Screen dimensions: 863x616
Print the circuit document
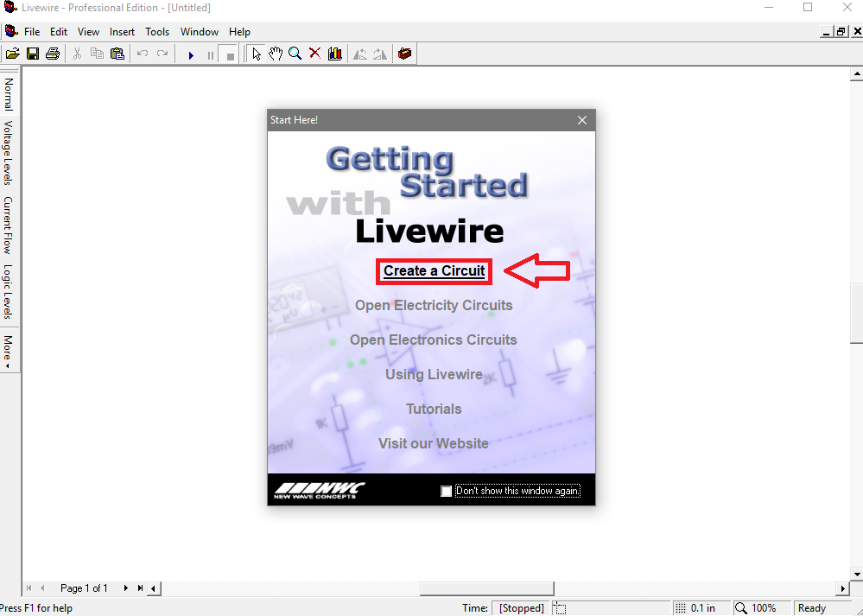pos(52,53)
